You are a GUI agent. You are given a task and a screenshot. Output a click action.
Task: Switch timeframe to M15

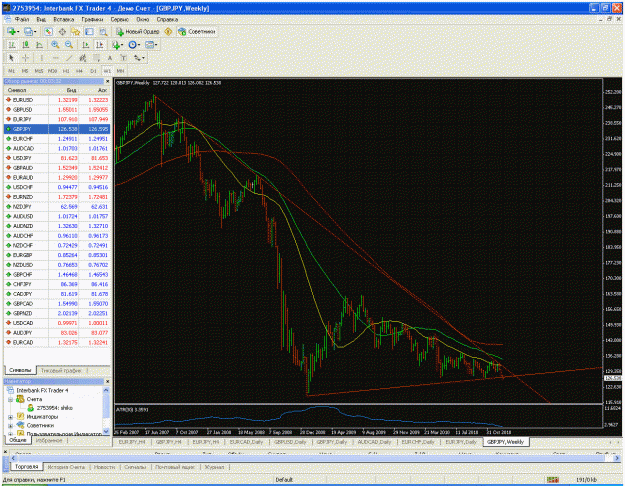(x=39, y=71)
